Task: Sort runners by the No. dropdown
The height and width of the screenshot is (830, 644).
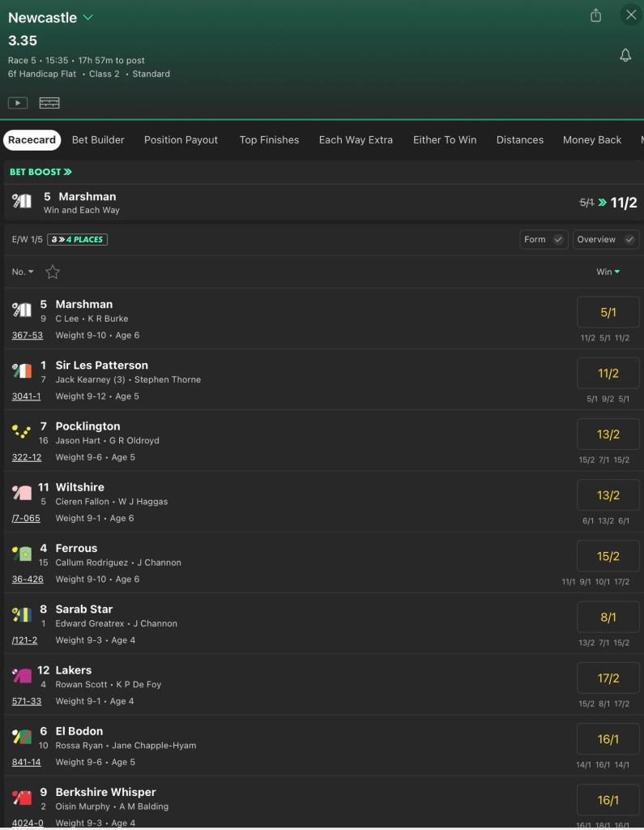Action: [x=23, y=272]
